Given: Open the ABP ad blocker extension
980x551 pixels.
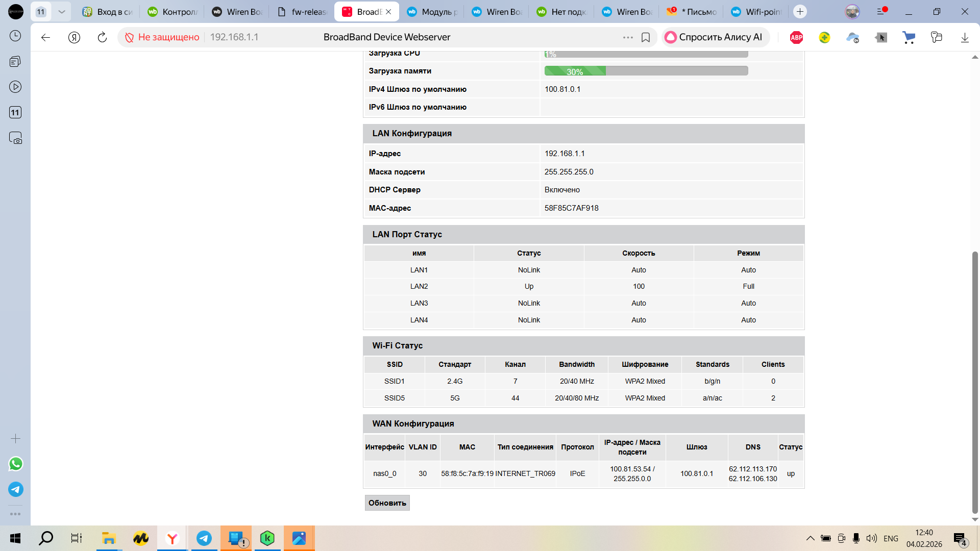Looking at the screenshot, I should click(796, 37).
